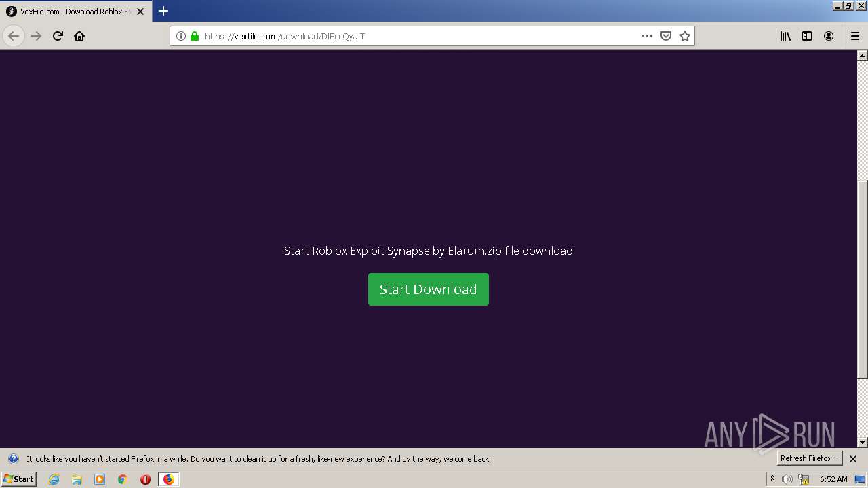Screen dimensions: 868x488
Task: Click the page vertical scrollbar thumb
Action: [863, 279]
